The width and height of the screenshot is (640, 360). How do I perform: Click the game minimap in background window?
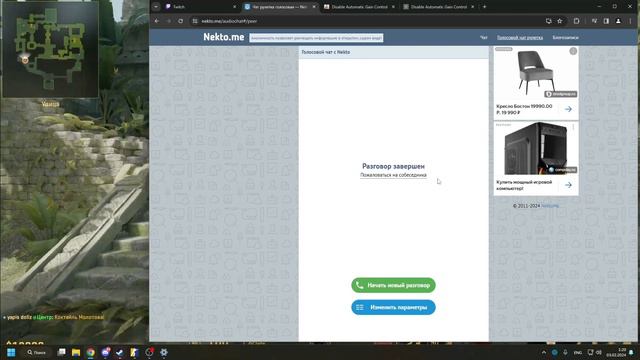point(50,49)
